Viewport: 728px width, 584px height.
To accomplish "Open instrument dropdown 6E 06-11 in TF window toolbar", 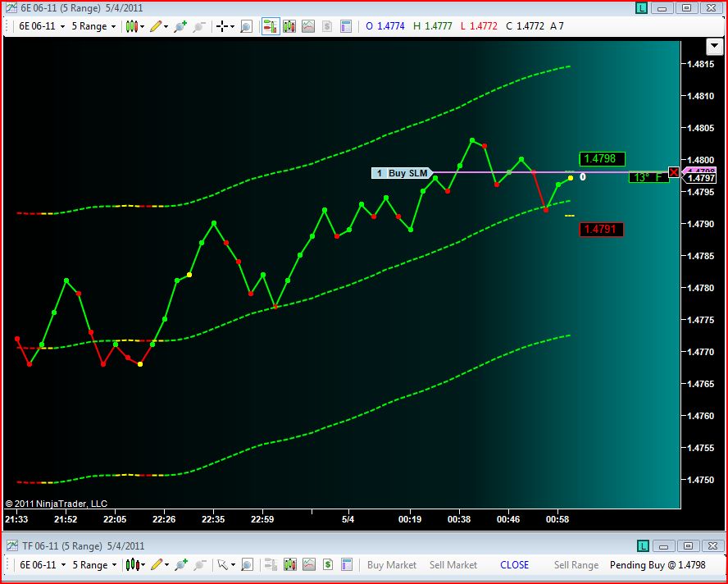I will [43, 565].
